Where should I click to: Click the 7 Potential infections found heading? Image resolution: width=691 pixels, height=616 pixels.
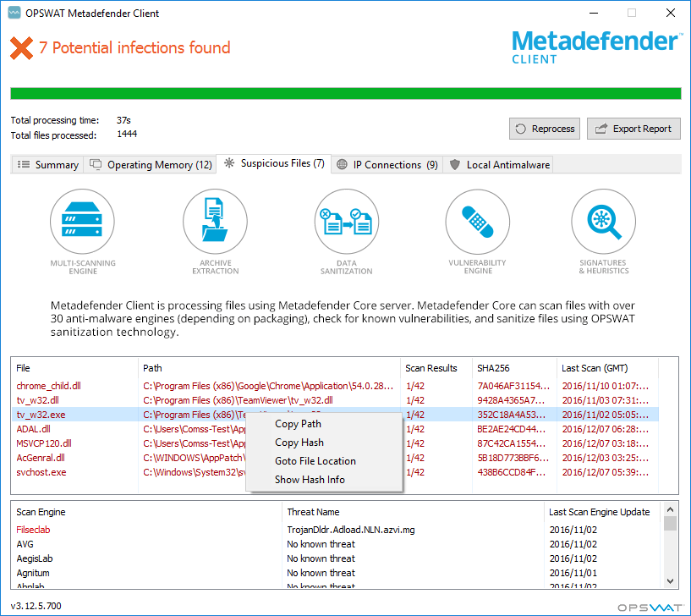point(134,47)
